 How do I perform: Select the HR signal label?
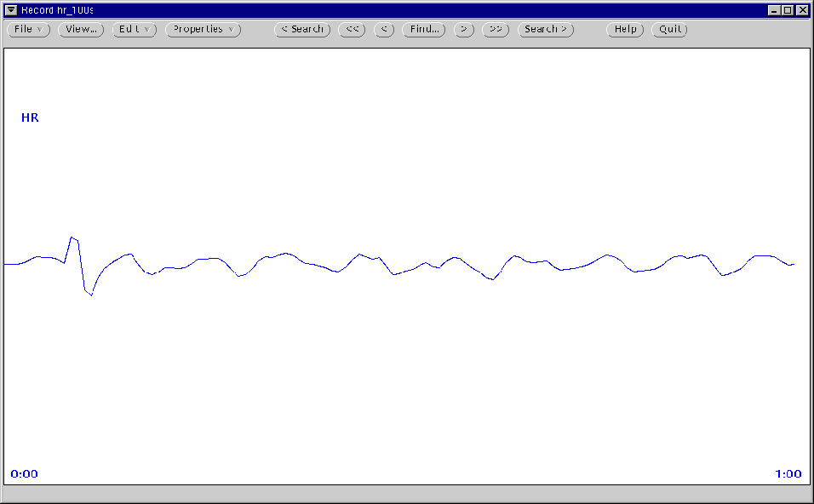[30, 117]
